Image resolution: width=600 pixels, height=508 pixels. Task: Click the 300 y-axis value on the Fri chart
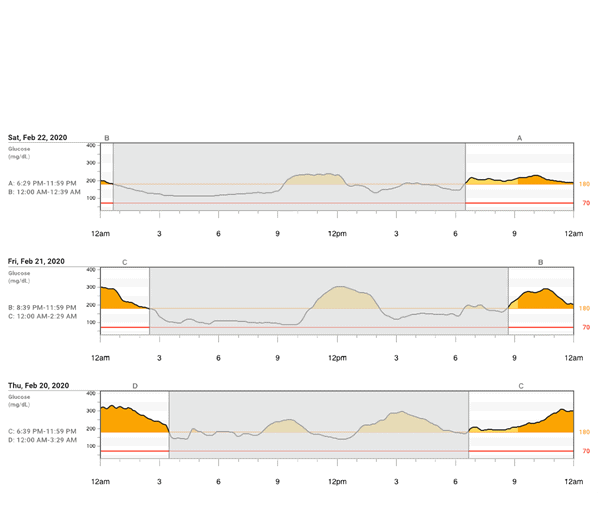point(91,287)
